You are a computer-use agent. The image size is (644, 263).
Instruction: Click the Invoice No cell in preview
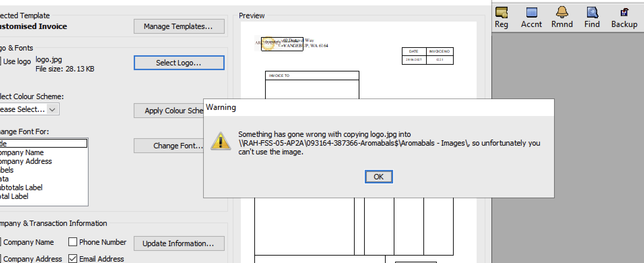point(440,51)
